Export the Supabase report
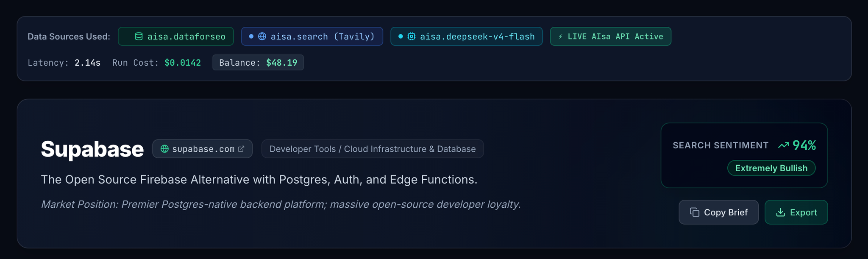This screenshot has height=259, width=868. [796, 212]
